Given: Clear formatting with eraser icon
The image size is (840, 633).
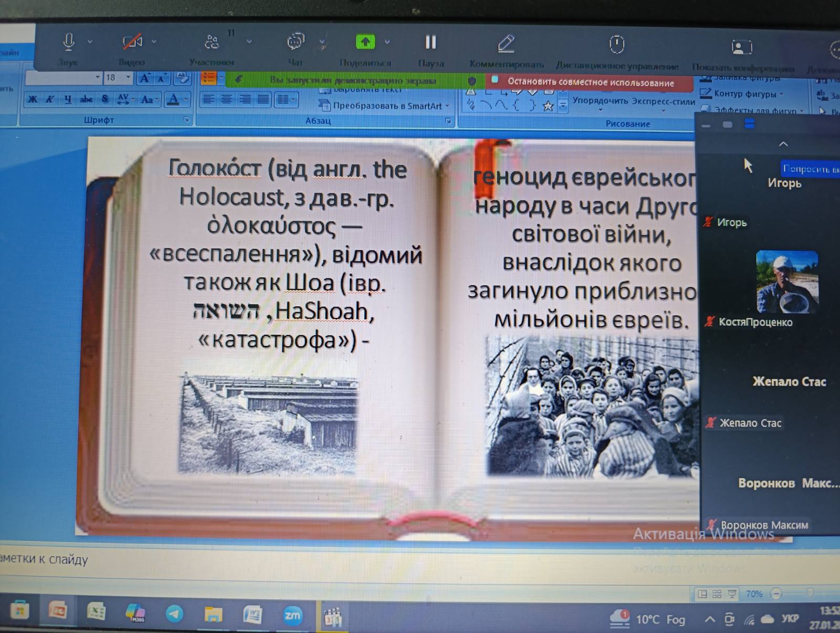Looking at the screenshot, I should [x=183, y=78].
